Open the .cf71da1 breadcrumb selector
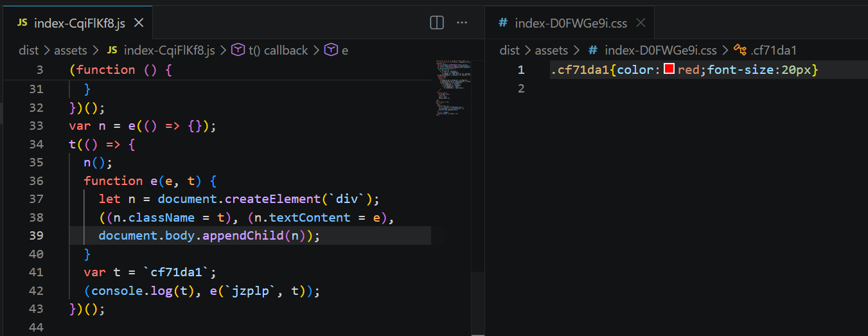 773,50
